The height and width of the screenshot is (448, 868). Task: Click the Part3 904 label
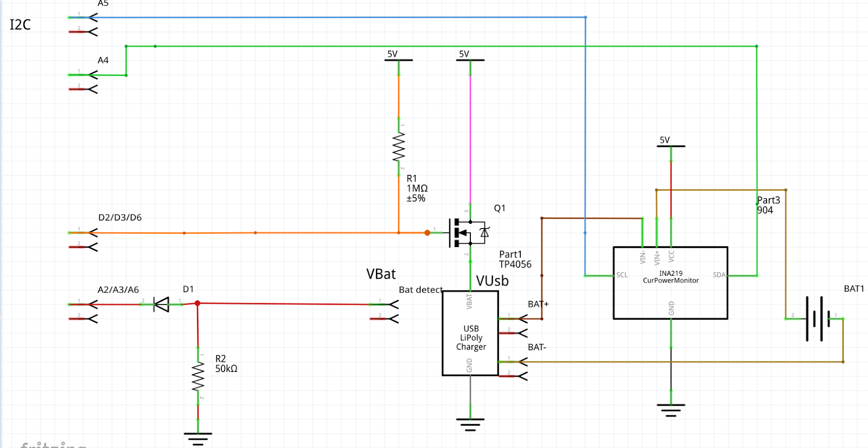(768, 205)
